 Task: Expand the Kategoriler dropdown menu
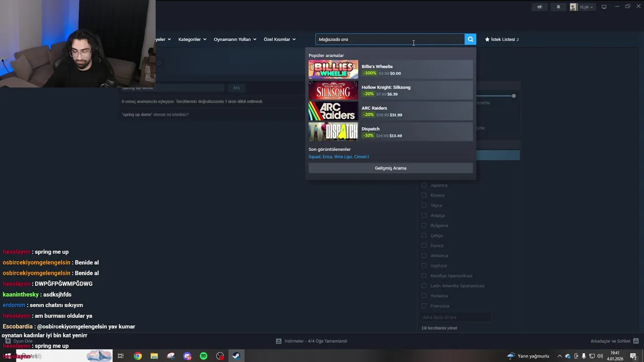tap(192, 39)
